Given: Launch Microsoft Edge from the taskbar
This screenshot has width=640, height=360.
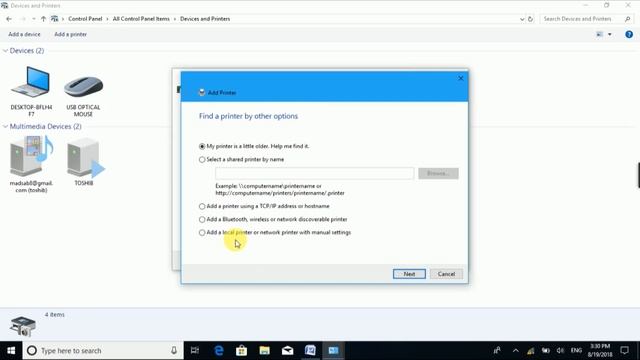Looking at the screenshot, I should pyautogui.click(x=219, y=351).
